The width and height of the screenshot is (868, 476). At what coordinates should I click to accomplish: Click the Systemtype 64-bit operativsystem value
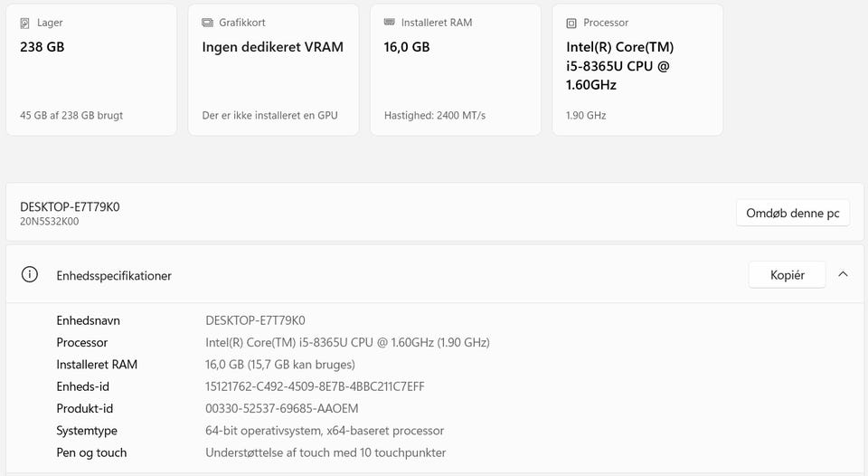(x=325, y=431)
